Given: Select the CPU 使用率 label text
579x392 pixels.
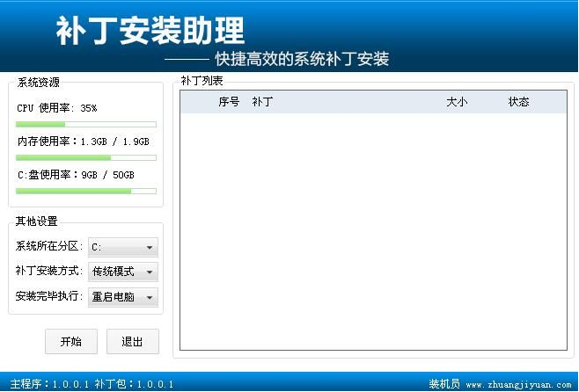Looking at the screenshot, I should coord(56,108).
